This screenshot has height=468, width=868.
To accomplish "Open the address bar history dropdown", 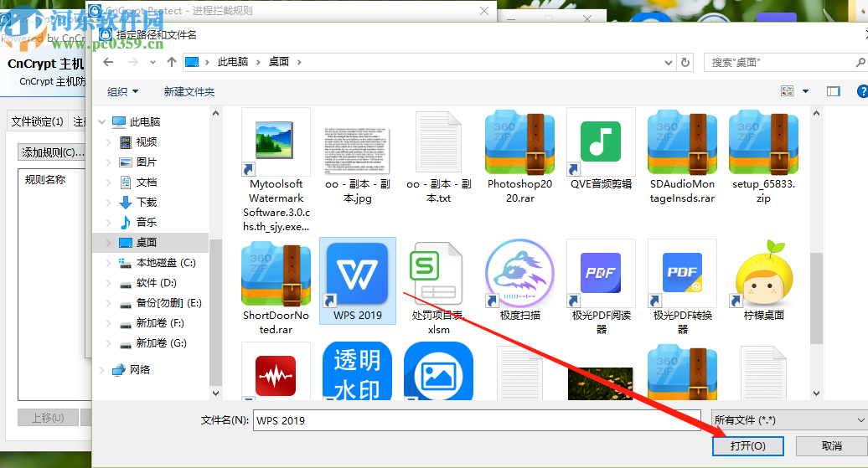I will (x=668, y=63).
